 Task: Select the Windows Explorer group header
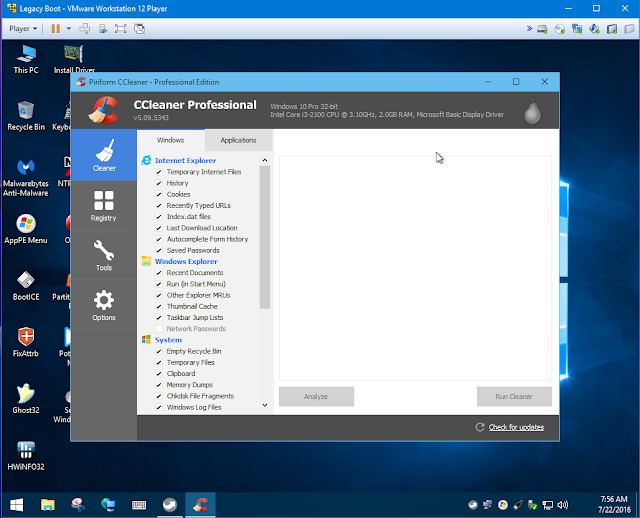186,262
